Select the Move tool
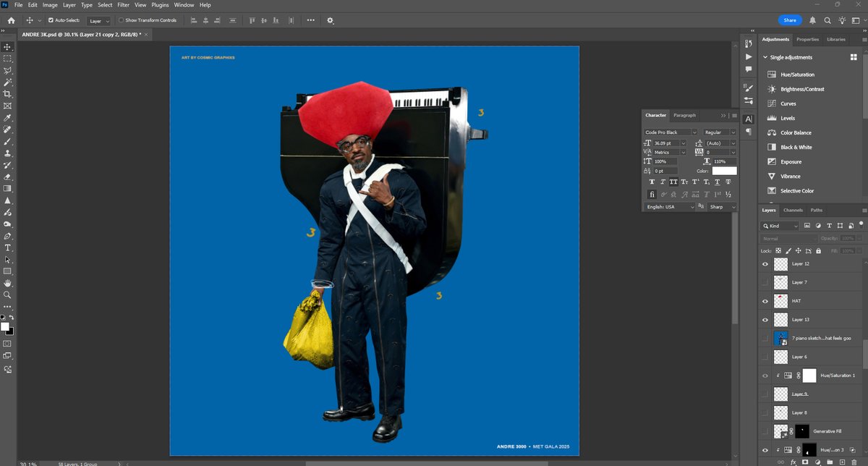 point(8,47)
